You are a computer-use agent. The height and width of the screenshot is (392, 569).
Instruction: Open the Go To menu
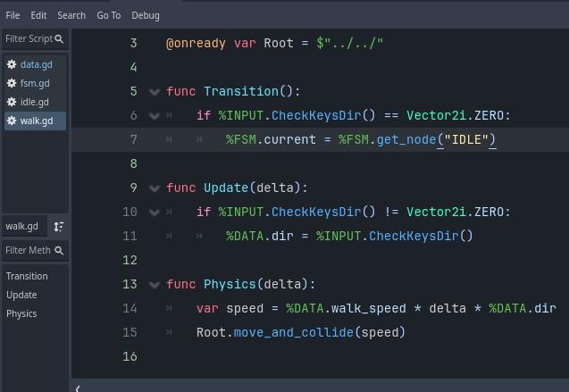pyautogui.click(x=108, y=15)
